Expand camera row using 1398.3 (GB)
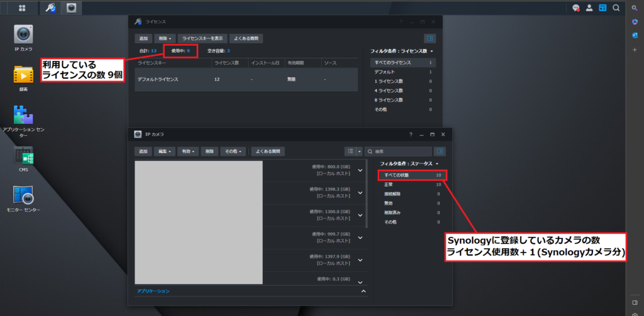This screenshot has height=316, width=644. click(x=360, y=192)
